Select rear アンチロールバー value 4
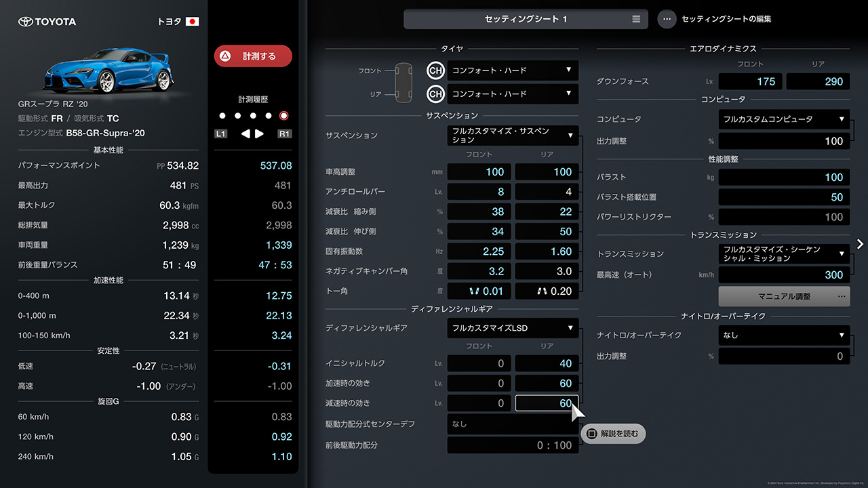Viewport: 868px width, 488px height. tap(547, 192)
